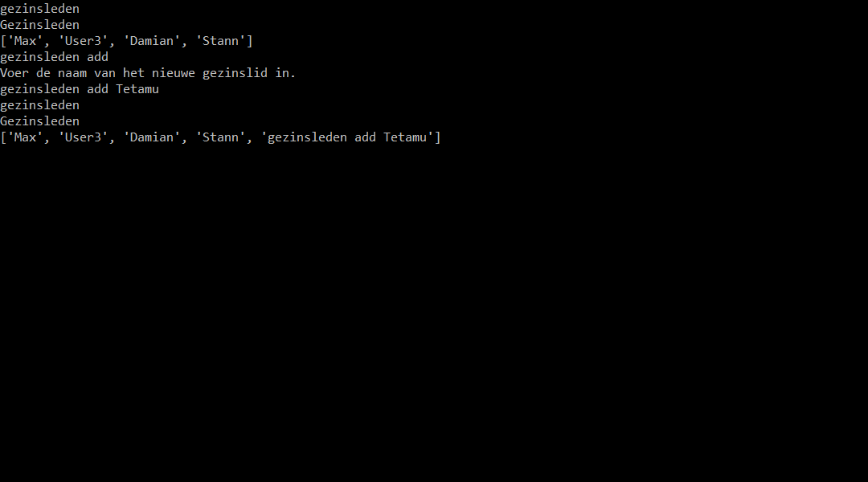Click the first capitalized 'Gezinsleden' header line
Image resolution: width=868 pixels, height=482 pixels.
[40, 25]
